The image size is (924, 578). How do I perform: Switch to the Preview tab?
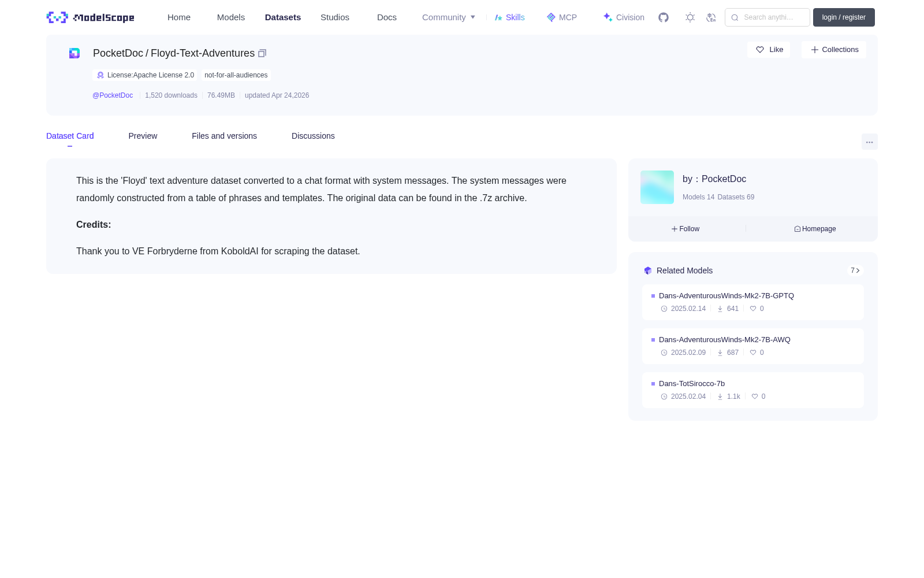(143, 136)
